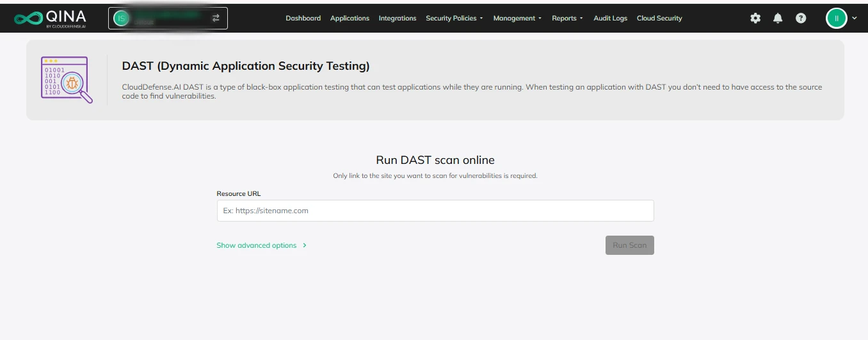
Task: Click the help question mark icon
Action: [x=801, y=19]
